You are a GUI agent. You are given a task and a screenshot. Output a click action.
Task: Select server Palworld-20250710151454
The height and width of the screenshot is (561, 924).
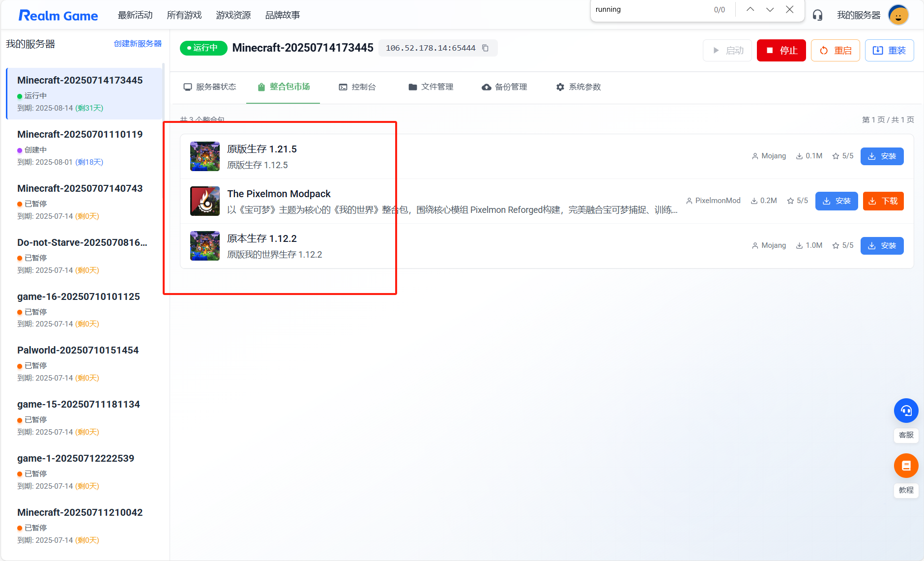[85, 363]
